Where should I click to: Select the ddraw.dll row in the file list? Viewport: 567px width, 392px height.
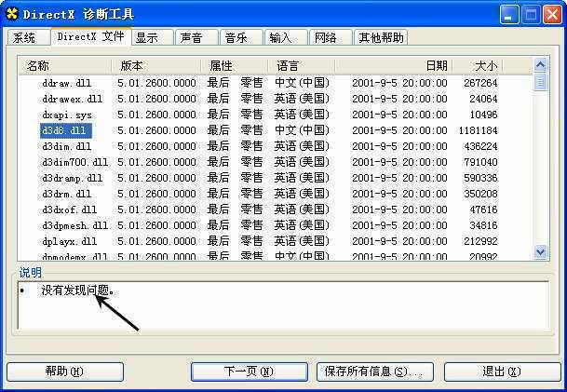tap(65, 83)
